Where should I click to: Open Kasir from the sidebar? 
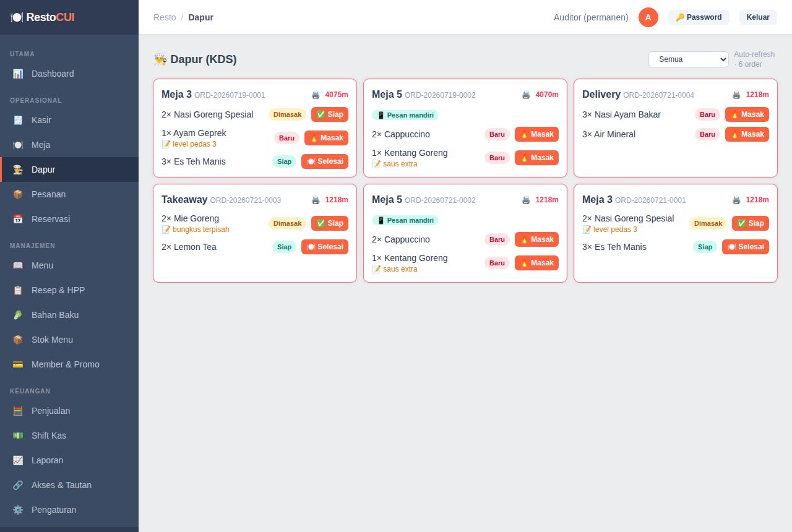click(69, 120)
